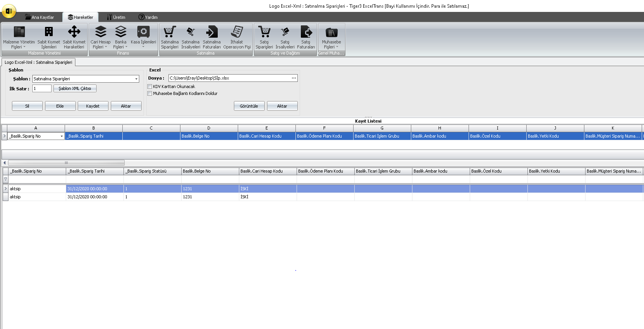Open column A mapping dropdown _Baslik.Sipariş No
The width and height of the screenshot is (644, 329).
[x=62, y=136]
